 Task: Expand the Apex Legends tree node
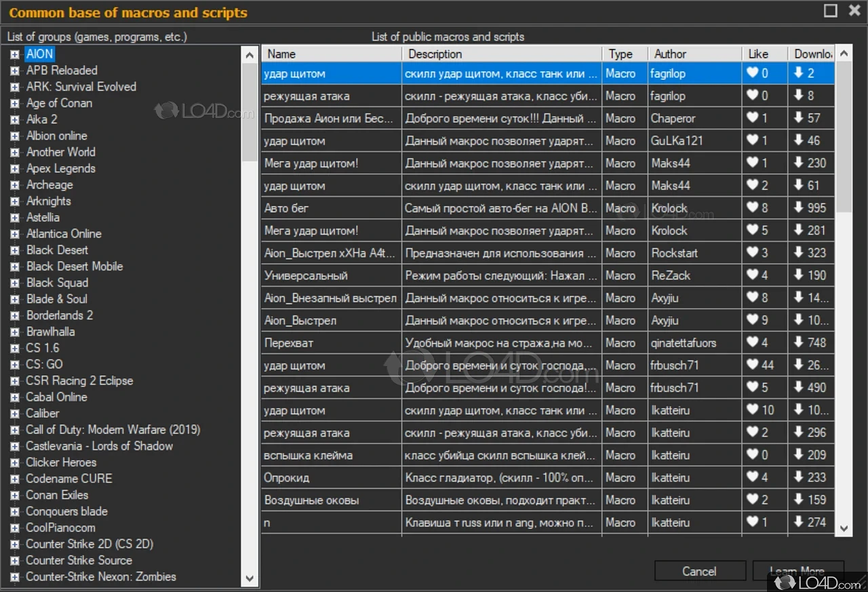[x=14, y=169]
